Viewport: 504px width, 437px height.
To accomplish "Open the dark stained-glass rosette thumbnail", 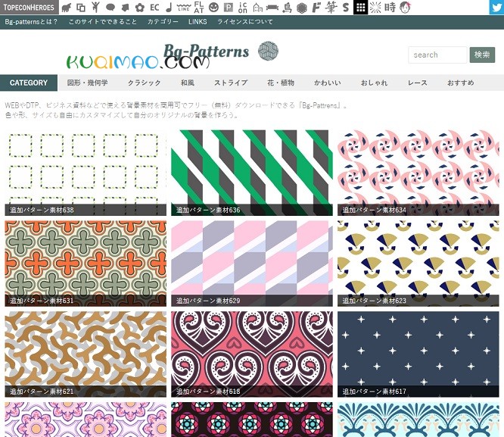I will click(x=252, y=420).
